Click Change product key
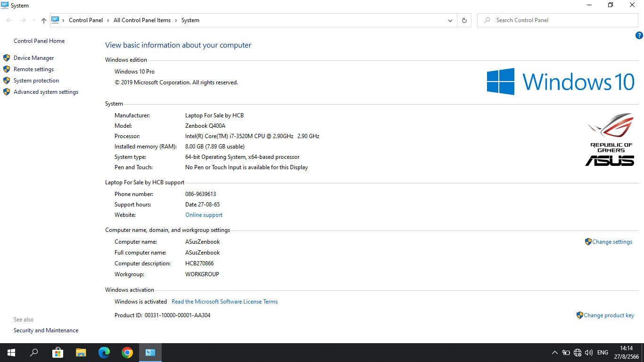Viewport: 644px width, 362px height. tap(609, 315)
